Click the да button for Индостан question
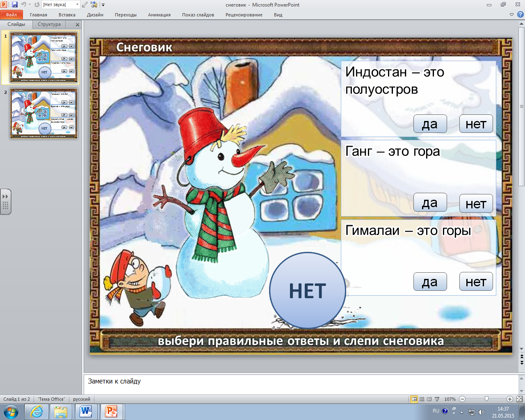The height and width of the screenshot is (420, 525). [430, 124]
